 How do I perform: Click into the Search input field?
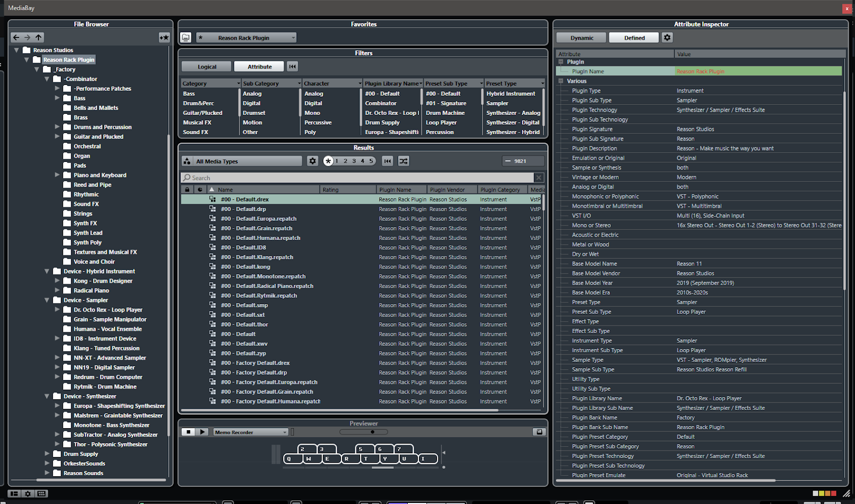click(x=357, y=177)
